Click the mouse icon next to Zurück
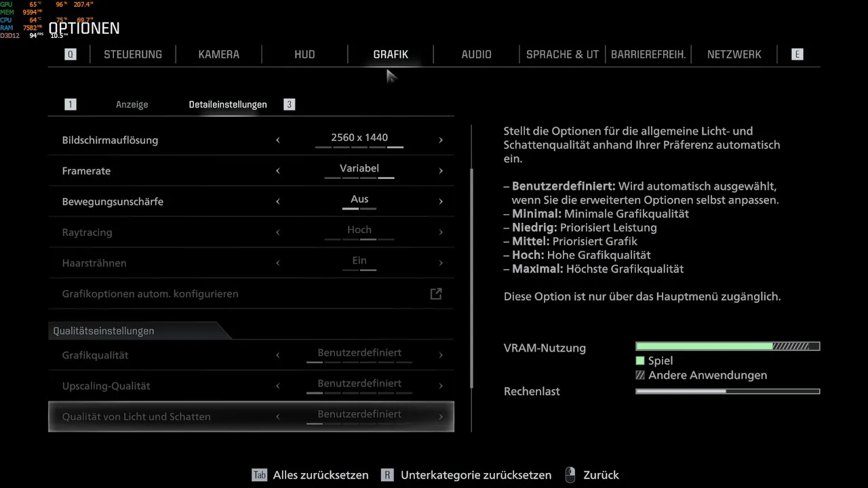The image size is (868, 488). coord(570,475)
